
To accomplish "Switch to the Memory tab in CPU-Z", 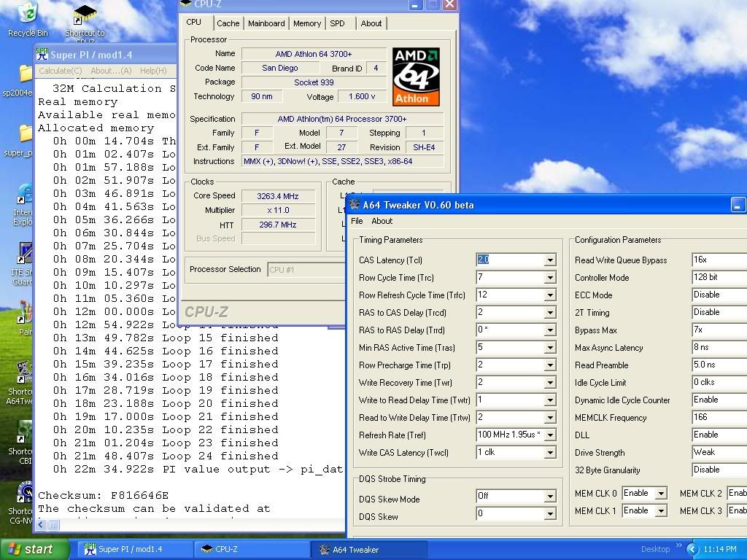I will coord(306,23).
